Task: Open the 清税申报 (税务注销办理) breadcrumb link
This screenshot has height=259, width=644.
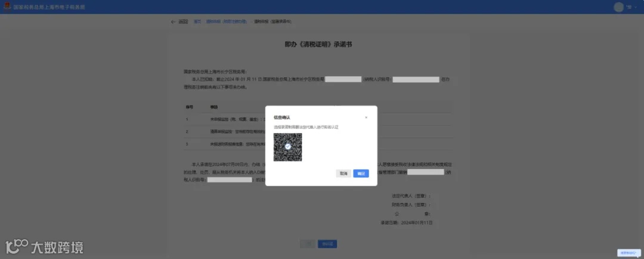Action: 227,22
